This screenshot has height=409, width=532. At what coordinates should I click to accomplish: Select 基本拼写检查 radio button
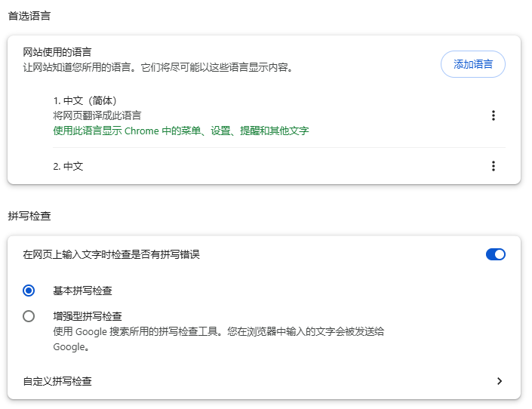29,291
